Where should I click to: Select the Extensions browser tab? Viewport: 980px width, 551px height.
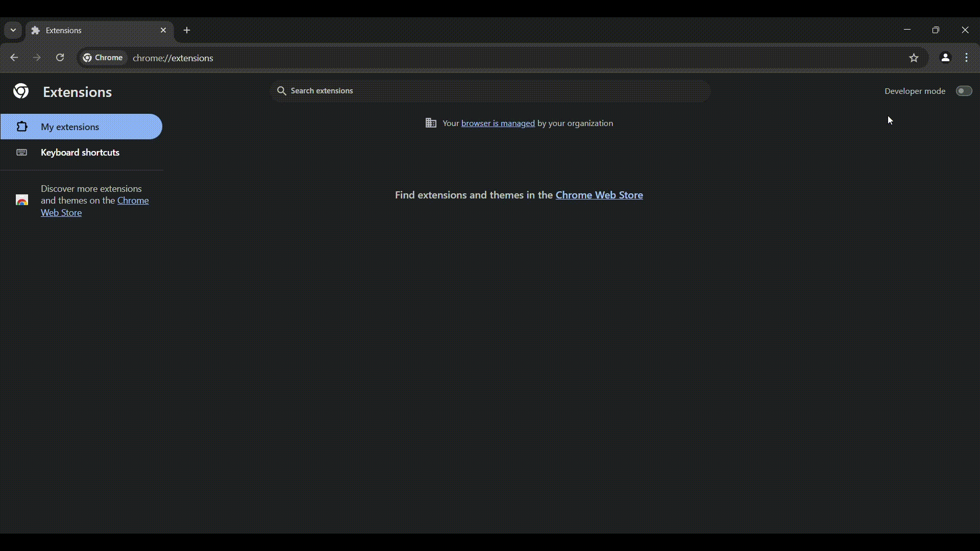[100, 31]
